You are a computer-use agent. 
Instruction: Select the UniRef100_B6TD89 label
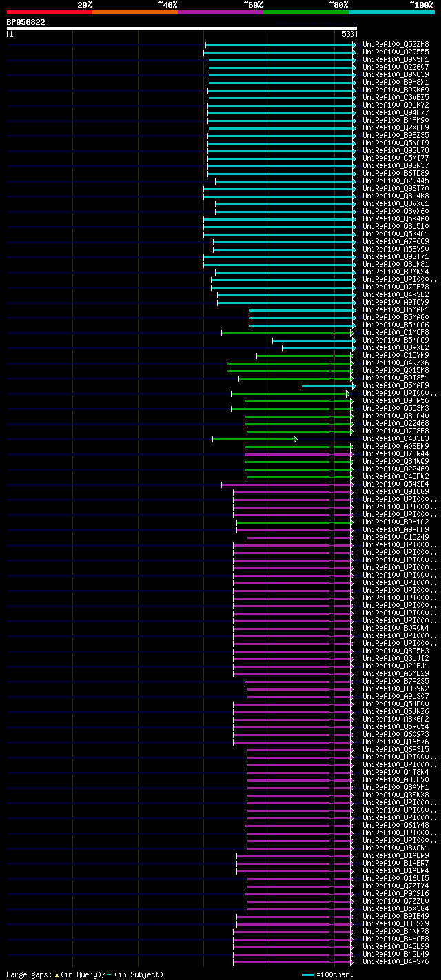(396, 173)
